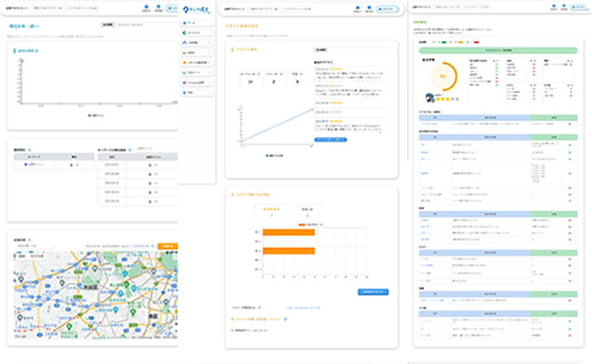Click the first blue header icon in diagnosis panel

click(x=554, y=6)
